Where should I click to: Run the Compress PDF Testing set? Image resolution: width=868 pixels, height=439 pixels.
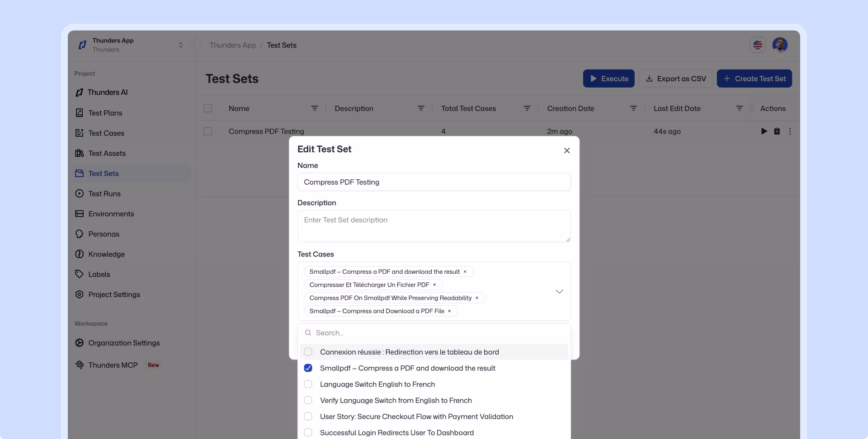(764, 131)
